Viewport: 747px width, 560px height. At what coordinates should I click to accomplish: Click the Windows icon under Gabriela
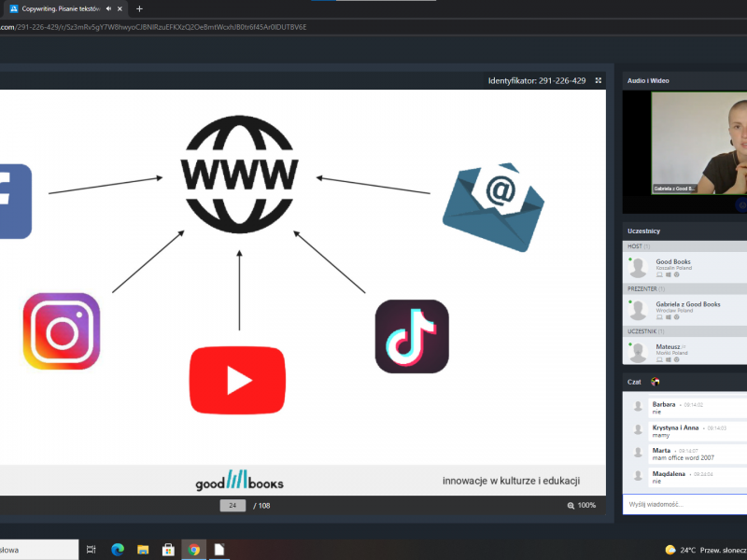pos(669,317)
